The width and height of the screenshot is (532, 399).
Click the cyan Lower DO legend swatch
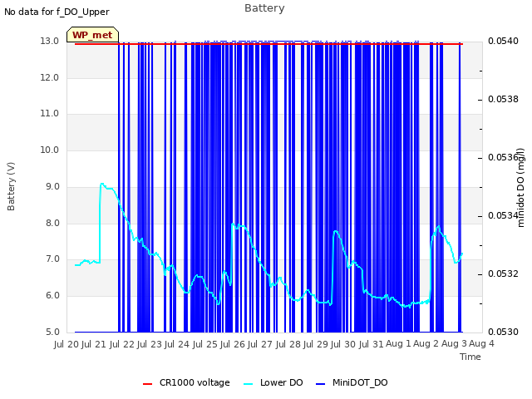point(249,384)
